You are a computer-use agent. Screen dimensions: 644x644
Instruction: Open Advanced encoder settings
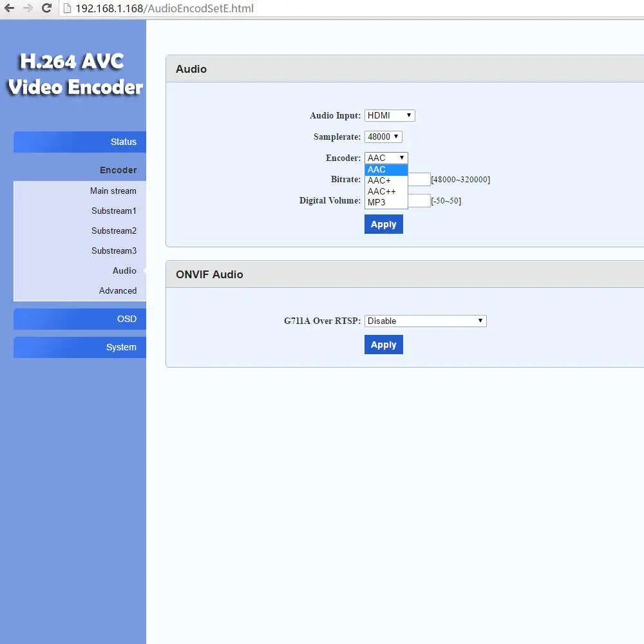pyautogui.click(x=117, y=291)
